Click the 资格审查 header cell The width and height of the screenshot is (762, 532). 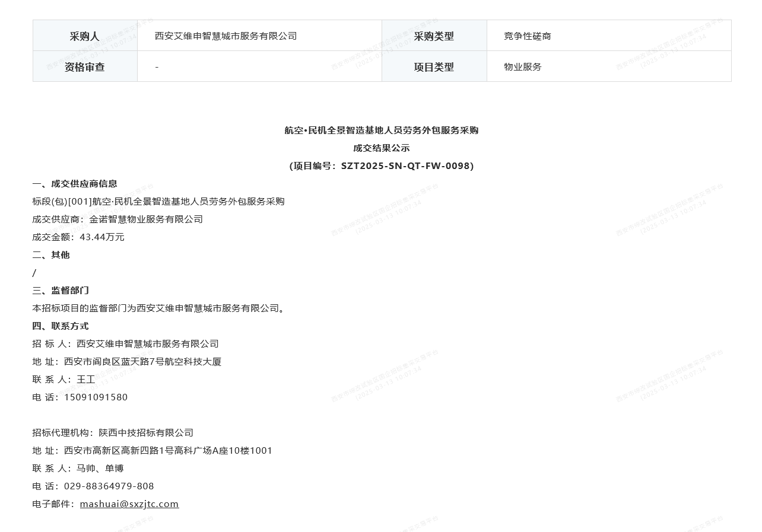coord(85,66)
